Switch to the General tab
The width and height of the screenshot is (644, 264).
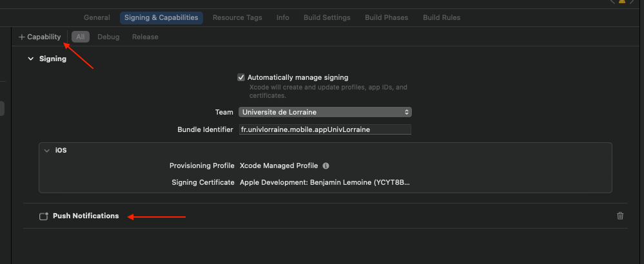point(97,17)
